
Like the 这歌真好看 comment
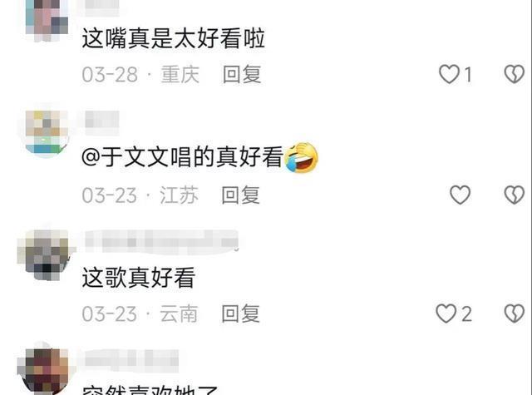tap(446, 314)
